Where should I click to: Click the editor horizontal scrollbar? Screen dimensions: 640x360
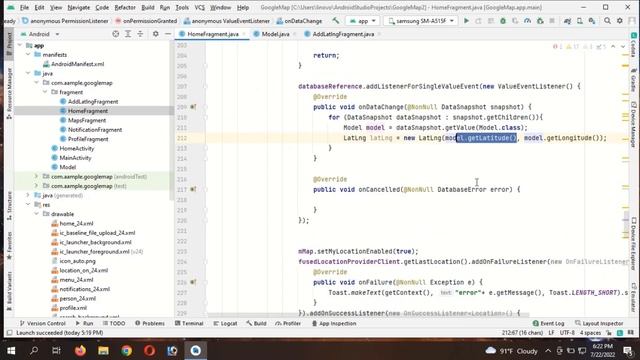click(x=368, y=315)
